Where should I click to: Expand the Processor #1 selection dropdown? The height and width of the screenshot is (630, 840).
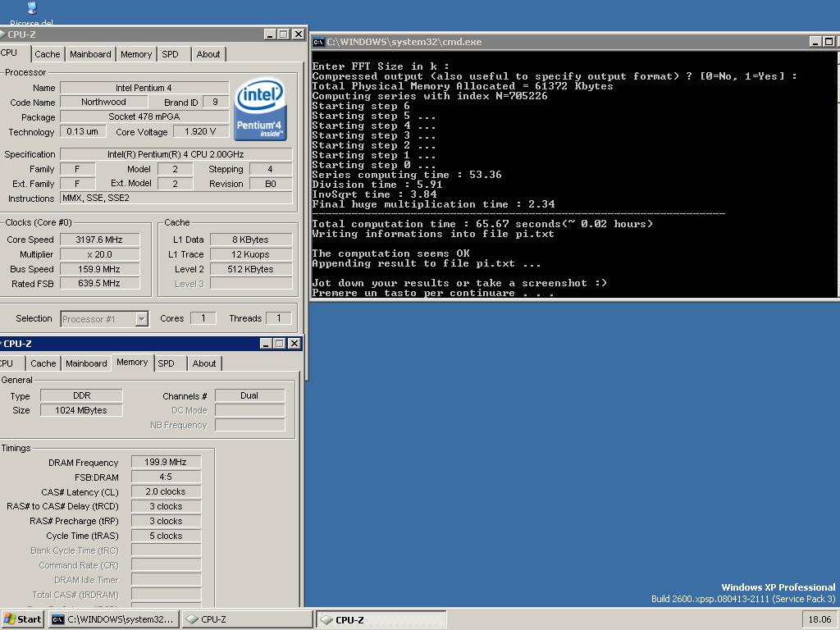pos(104,319)
